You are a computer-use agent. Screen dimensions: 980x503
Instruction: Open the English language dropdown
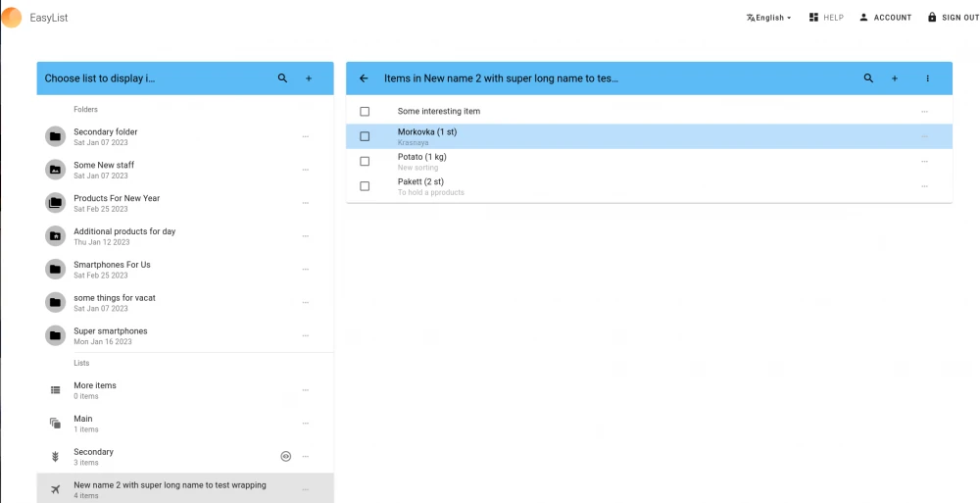768,18
